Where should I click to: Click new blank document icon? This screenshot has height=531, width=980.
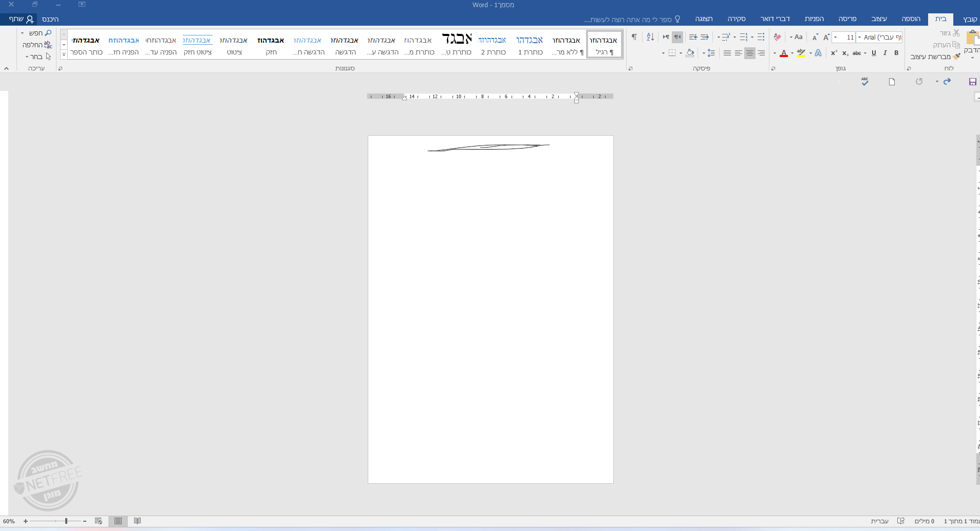click(892, 82)
